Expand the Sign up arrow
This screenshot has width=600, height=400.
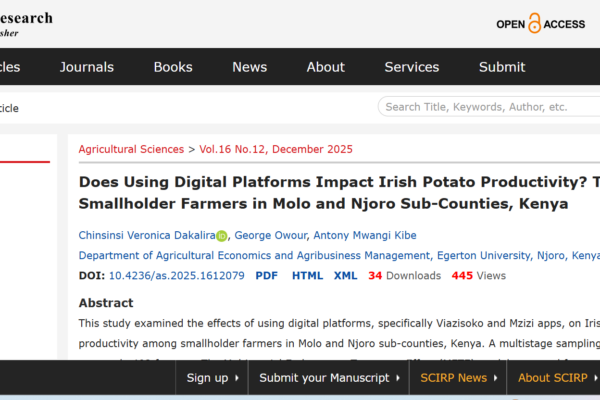pyautogui.click(x=236, y=378)
